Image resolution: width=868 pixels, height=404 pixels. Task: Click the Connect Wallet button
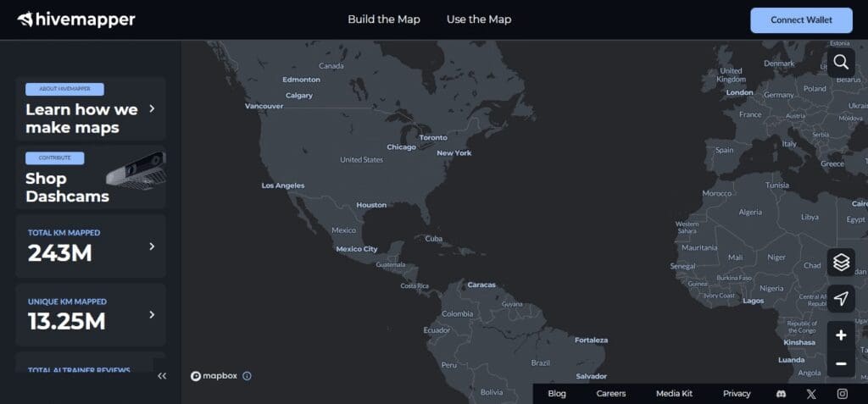801,20
